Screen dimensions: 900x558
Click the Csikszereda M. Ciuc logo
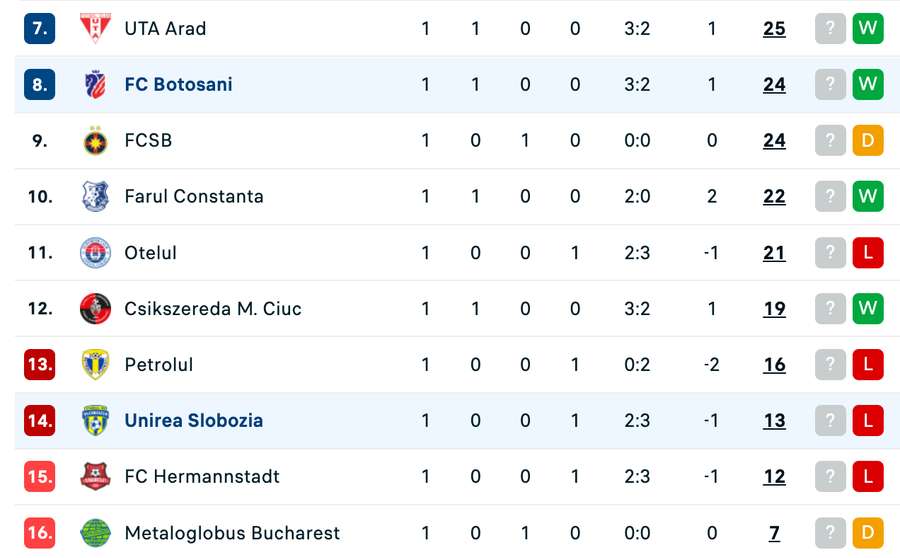click(96, 309)
